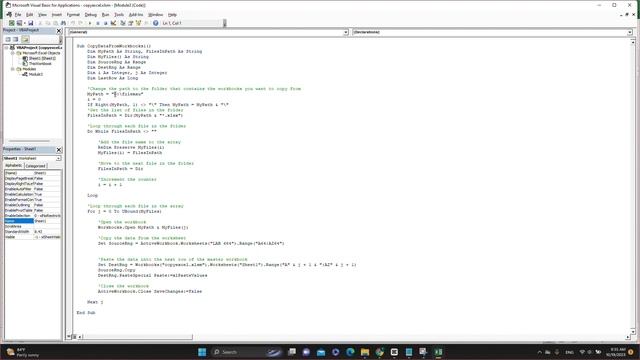
Task: Save the project with the floppy icon
Action: coord(31,23)
